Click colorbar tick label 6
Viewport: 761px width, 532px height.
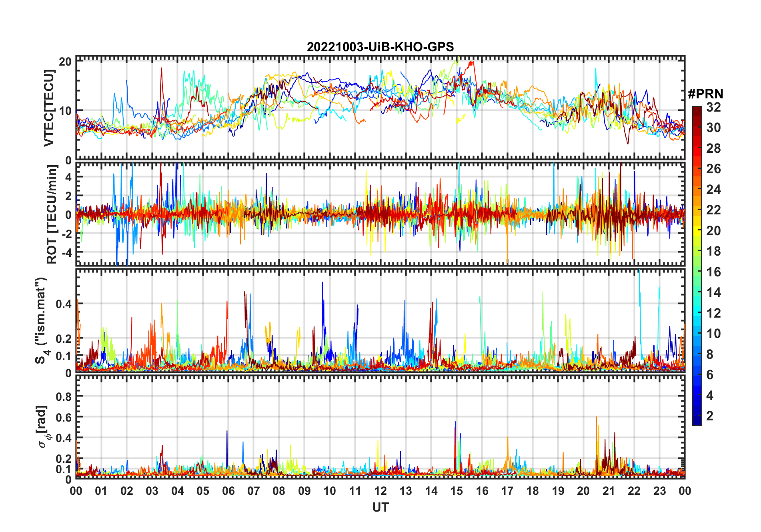(710, 375)
